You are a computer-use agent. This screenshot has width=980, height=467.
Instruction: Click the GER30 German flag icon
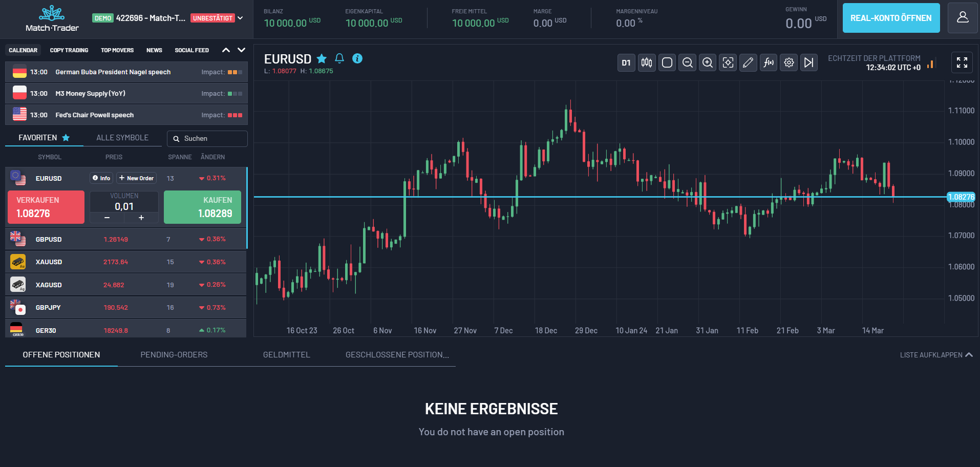[17, 329]
